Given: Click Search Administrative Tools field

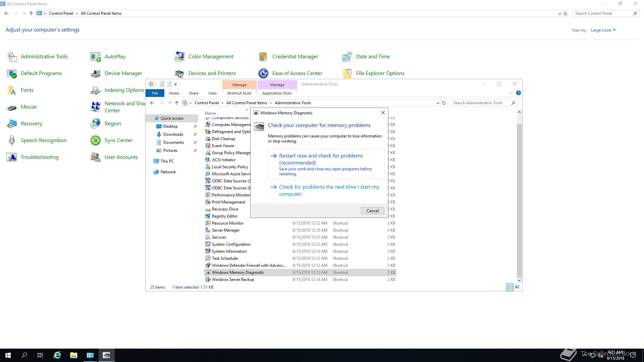Looking at the screenshot, I should click(x=484, y=103).
